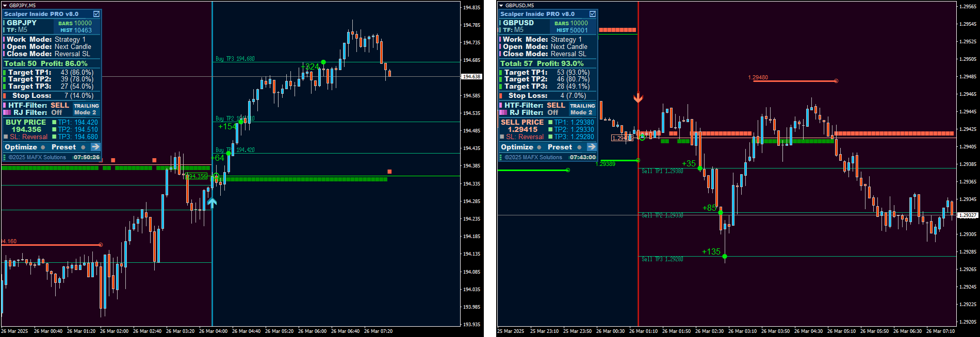Viewport: 980px width, 337px height.
Task: Click the +135 TP3 hit dot on GBPUSD chart
Action: coord(725,256)
